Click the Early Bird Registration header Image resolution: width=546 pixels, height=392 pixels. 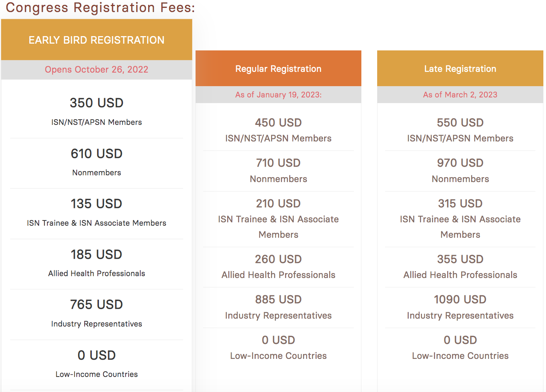pos(97,40)
